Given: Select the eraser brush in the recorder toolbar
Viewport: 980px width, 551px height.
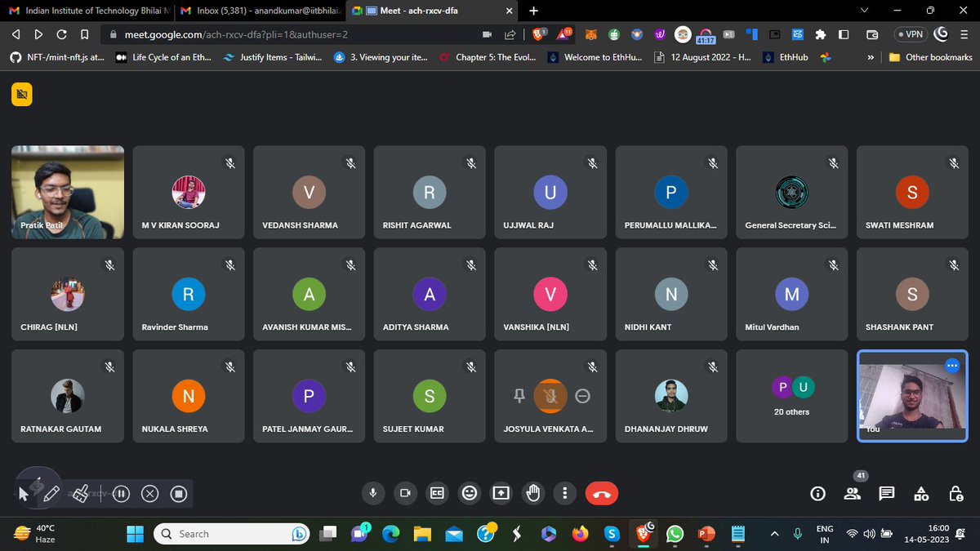Looking at the screenshot, I should [x=80, y=493].
